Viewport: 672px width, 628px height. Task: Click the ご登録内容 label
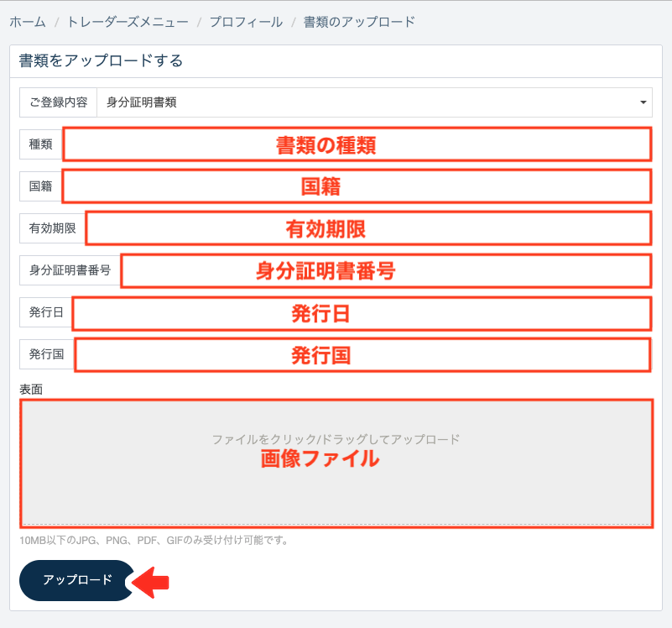tap(59, 102)
